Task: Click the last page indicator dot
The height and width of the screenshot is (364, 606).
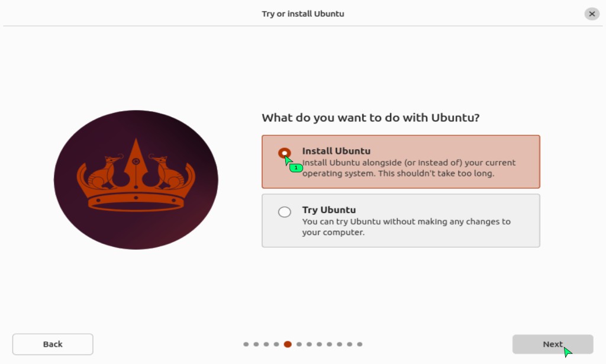Action: 360,344
